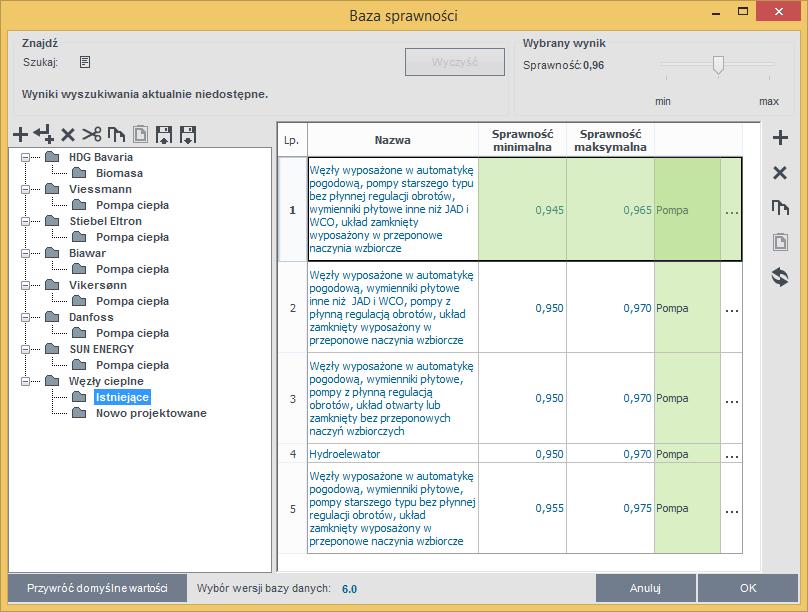Select the Danfoss folder label
The image size is (808, 612).
pyautogui.click(x=91, y=317)
